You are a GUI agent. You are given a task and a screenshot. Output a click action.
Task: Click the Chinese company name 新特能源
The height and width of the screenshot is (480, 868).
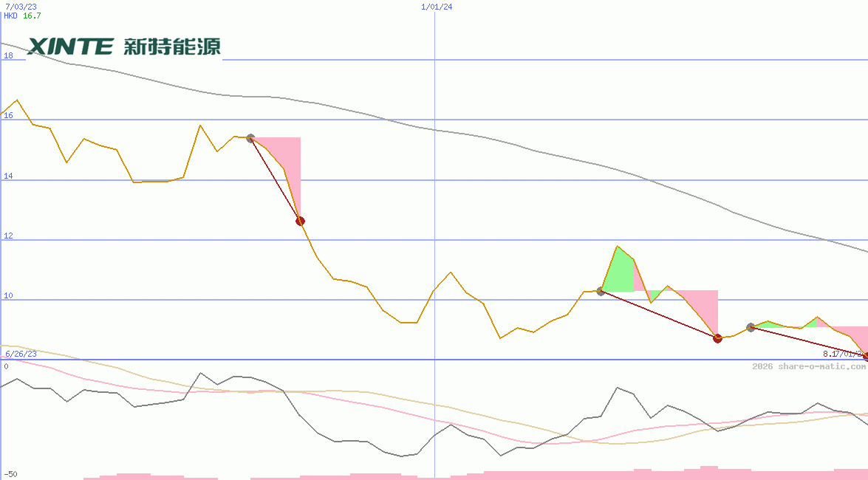[172, 47]
